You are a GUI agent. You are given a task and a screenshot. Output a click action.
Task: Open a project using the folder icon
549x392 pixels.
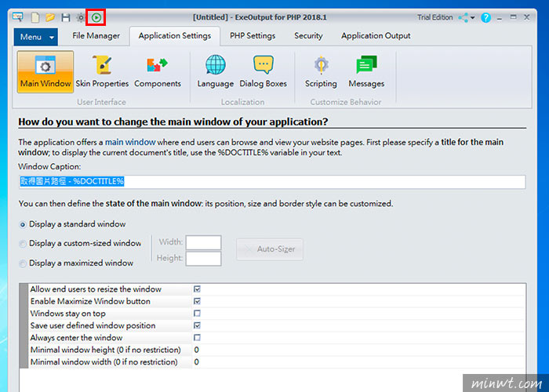[x=50, y=17]
